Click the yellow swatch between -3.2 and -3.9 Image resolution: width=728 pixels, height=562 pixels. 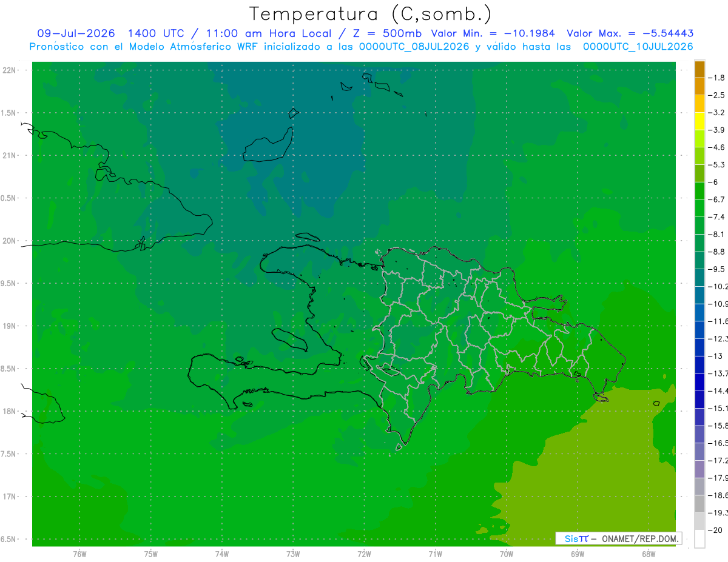[699, 121]
